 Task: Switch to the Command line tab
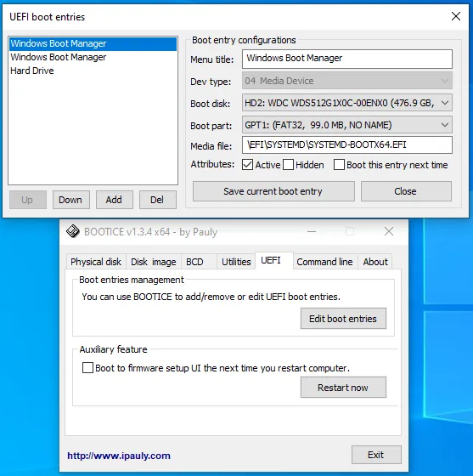(324, 262)
